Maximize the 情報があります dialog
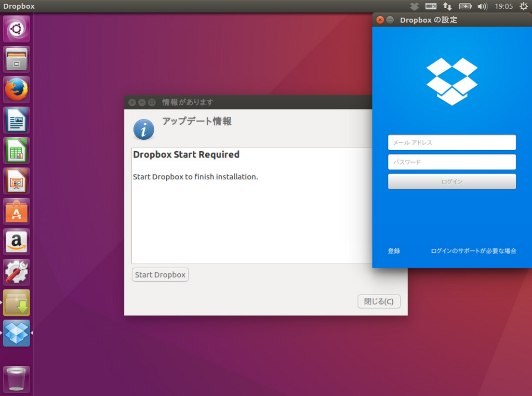Screen dimensions: 532x396 click(x=152, y=102)
